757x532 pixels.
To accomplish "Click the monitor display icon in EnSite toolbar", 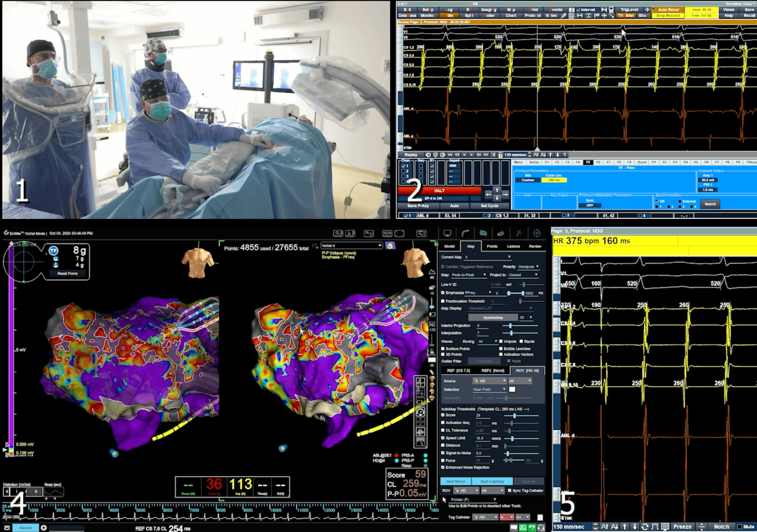I will [447, 233].
